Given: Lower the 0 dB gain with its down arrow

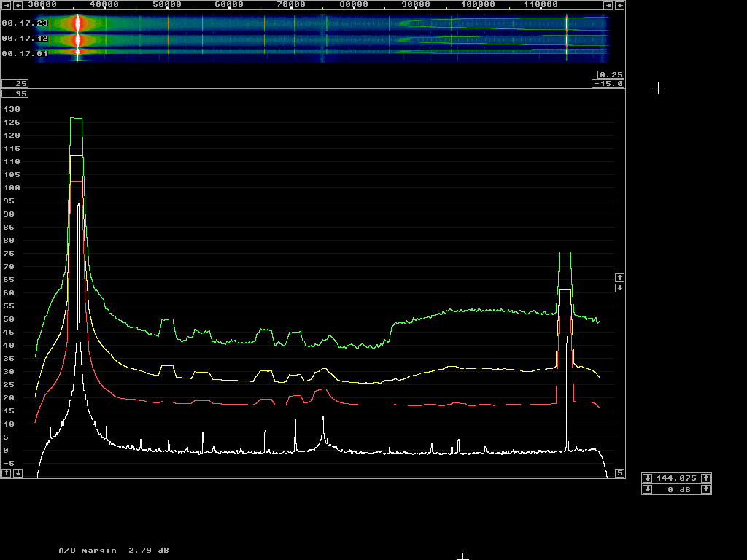Looking at the screenshot, I should point(648,489).
